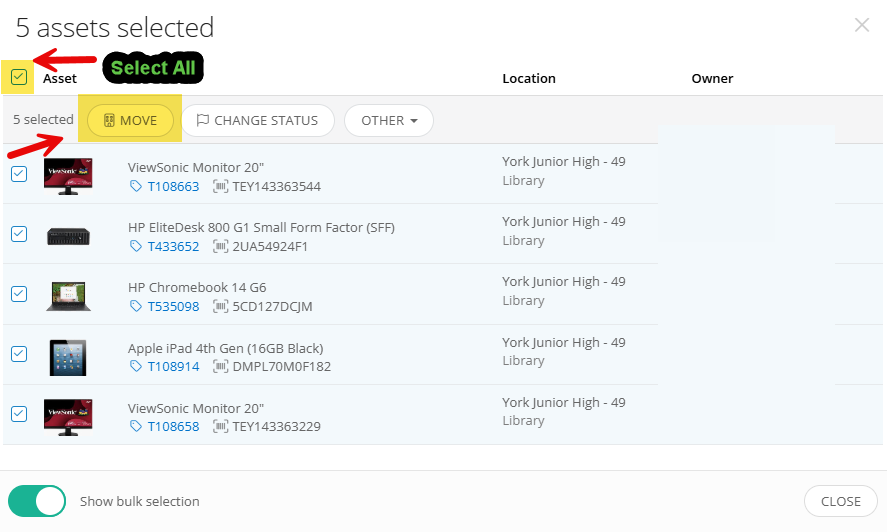Screen dimensions: 887x532
Task: Expand the OTHER dropdown menu
Action: (389, 121)
